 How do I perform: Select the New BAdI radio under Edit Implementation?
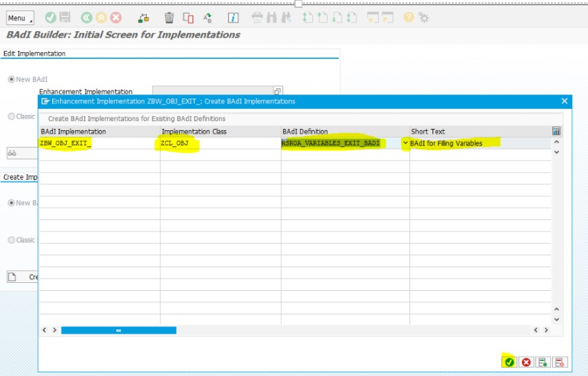pos(11,79)
